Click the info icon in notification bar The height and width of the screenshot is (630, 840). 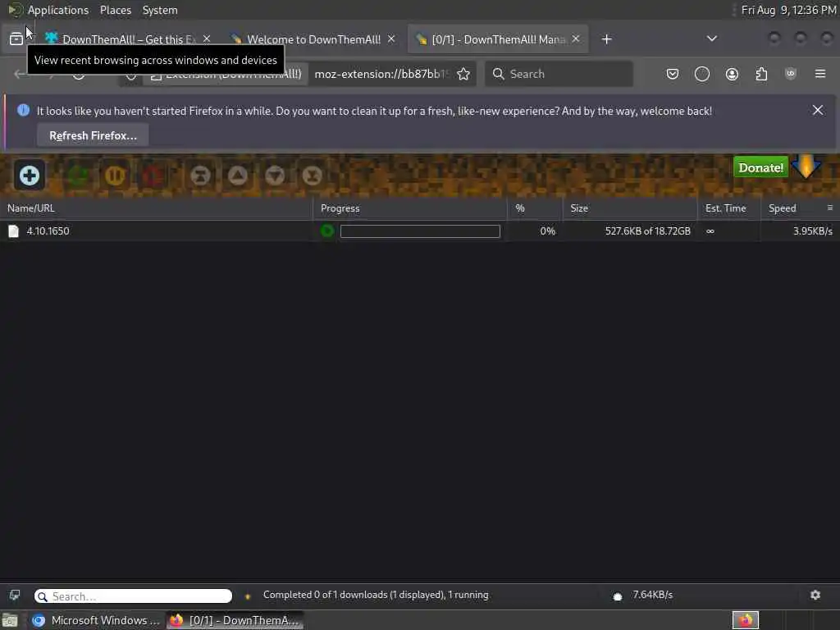coord(23,111)
